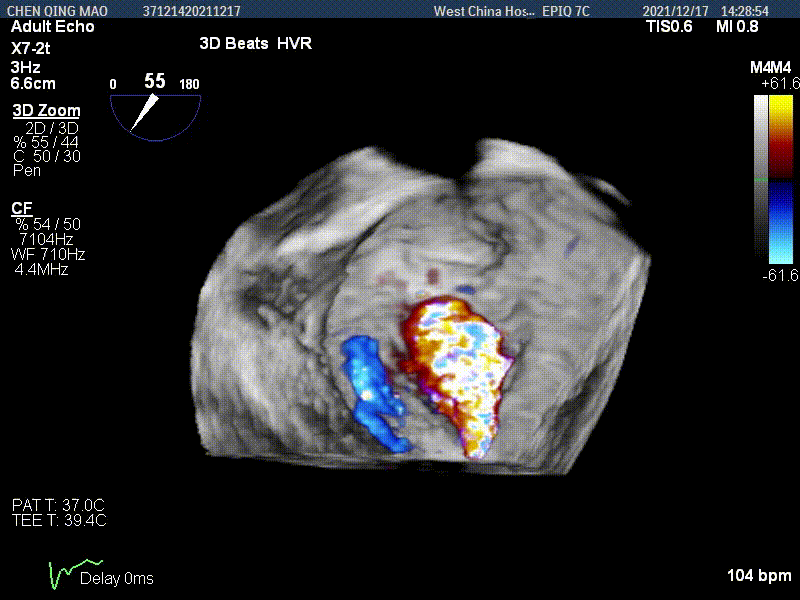
Task: Click the 0 mark on the angle dial
Action: pyautogui.click(x=113, y=84)
